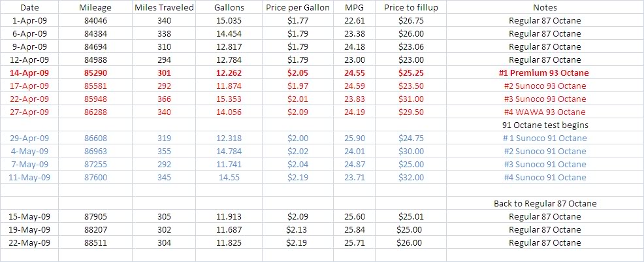
Task: Select the #2 Sunoco 91 Octane note
Action: [545, 151]
